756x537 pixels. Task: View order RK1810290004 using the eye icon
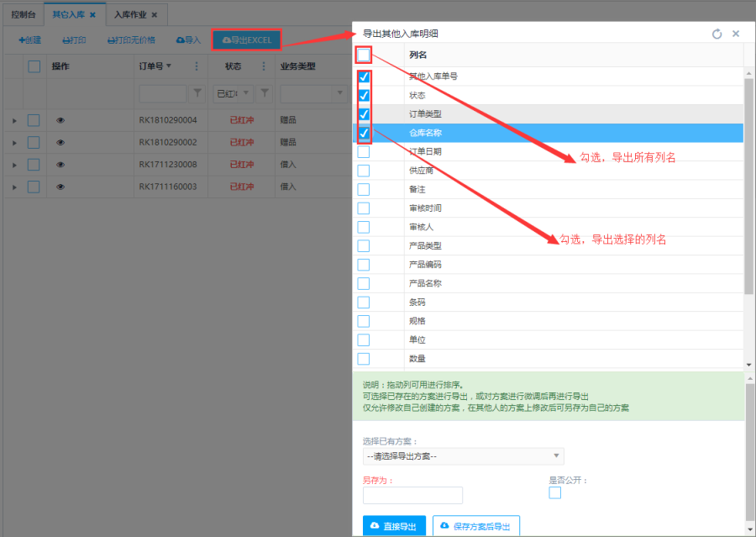pyautogui.click(x=60, y=120)
